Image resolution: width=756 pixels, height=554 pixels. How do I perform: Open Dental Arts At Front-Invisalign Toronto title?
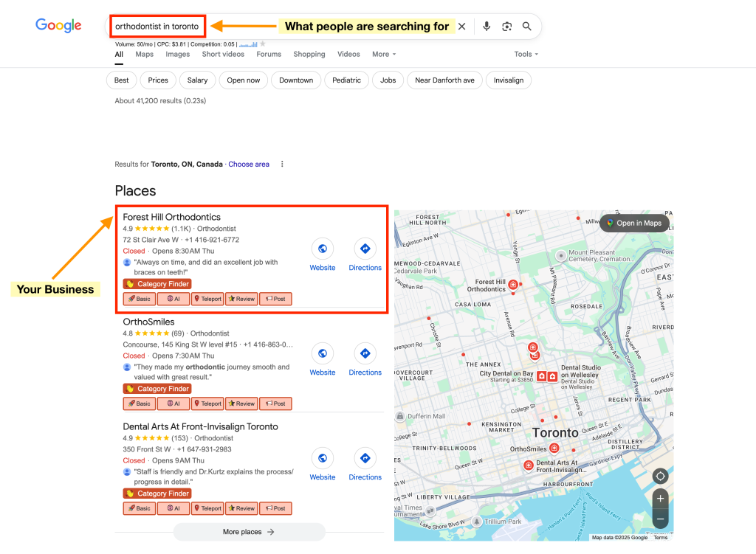point(201,427)
